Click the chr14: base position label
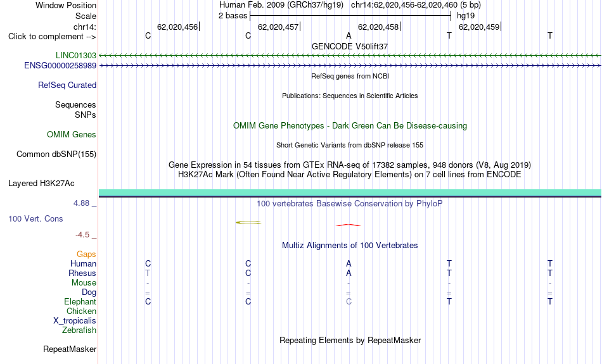602x364 pixels. click(85, 27)
